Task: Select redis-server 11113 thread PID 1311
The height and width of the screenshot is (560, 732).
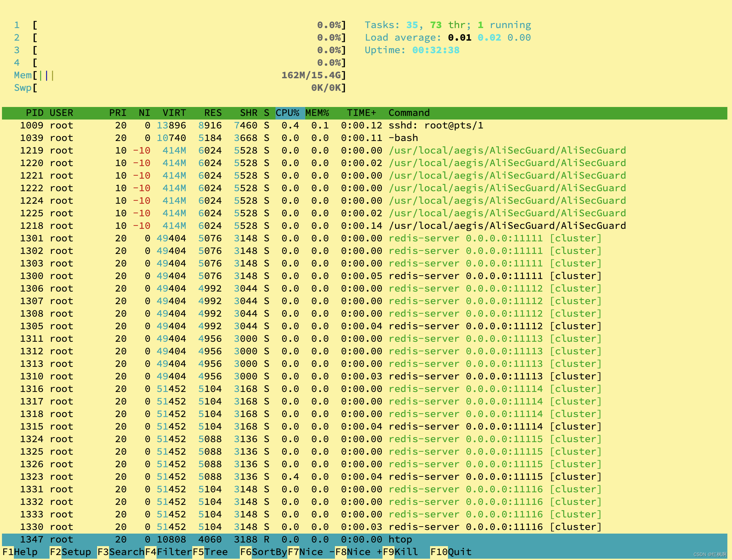Action: (x=364, y=339)
